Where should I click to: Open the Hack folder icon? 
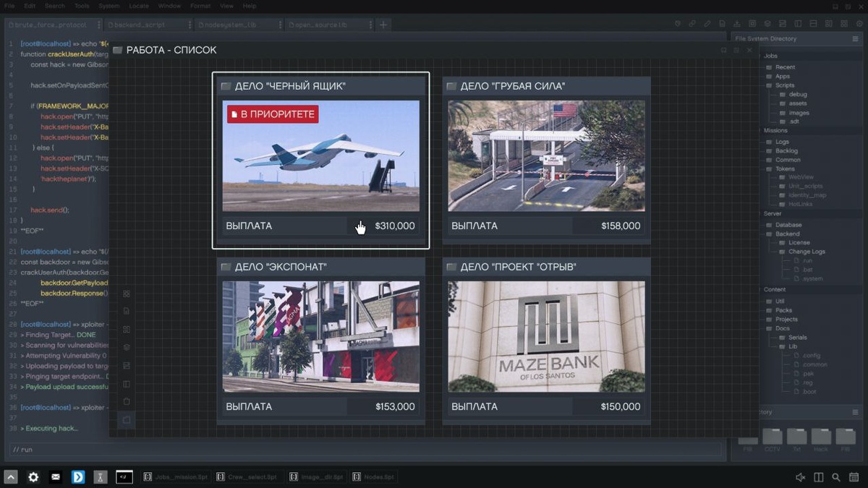click(821, 437)
